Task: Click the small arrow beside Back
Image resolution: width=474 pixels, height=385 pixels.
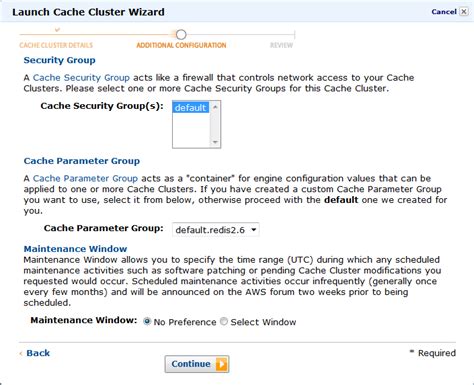Action: 21,354
